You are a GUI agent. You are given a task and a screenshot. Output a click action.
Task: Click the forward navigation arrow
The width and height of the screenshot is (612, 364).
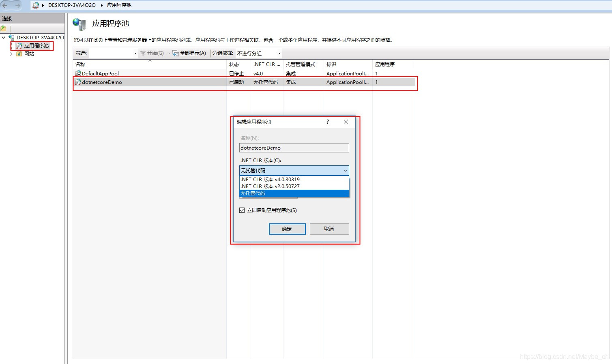(x=17, y=5)
